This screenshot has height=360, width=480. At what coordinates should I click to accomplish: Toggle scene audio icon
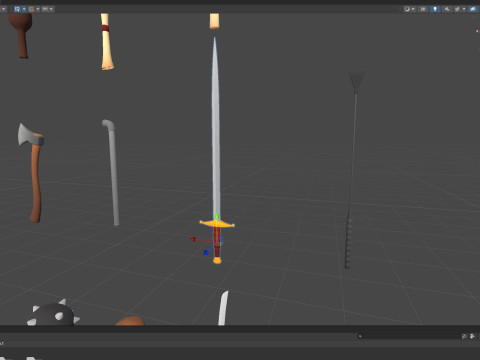pyautogui.click(x=447, y=9)
